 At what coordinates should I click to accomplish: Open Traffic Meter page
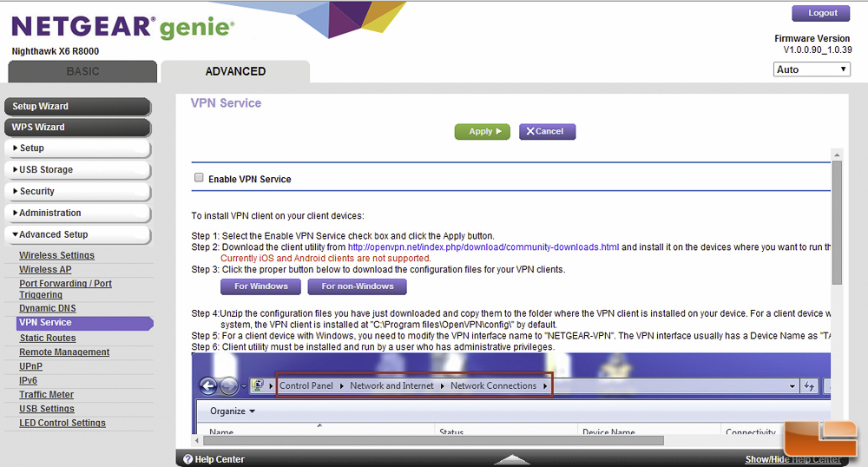click(x=47, y=394)
